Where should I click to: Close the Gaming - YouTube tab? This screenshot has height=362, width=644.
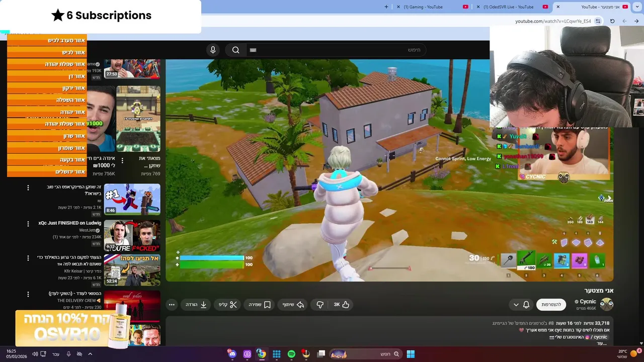click(x=398, y=7)
